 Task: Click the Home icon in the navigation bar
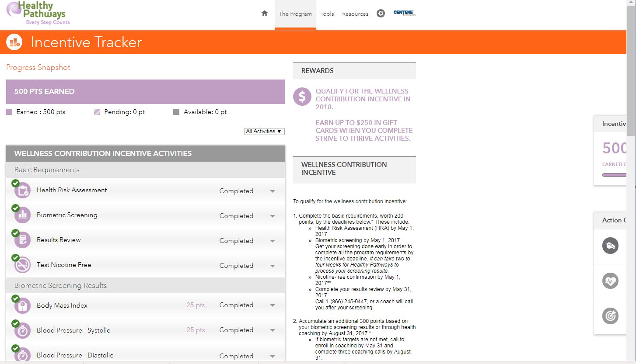(264, 14)
